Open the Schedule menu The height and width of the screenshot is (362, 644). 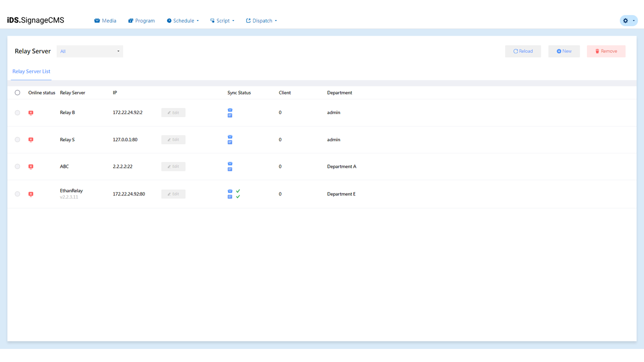coord(182,21)
